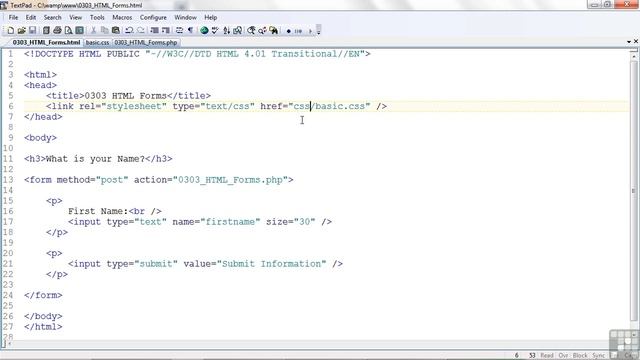This screenshot has width=640, height=360.
Task: Click "basic.css" in the href attribute
Action: (340, 106)
